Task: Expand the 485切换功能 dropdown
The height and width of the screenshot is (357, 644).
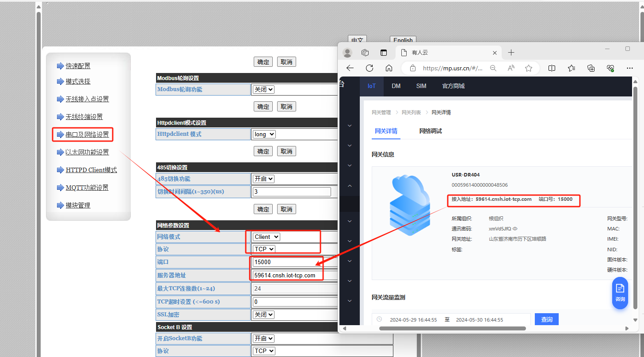Action: pyautogui.click(x=263, y=179)
